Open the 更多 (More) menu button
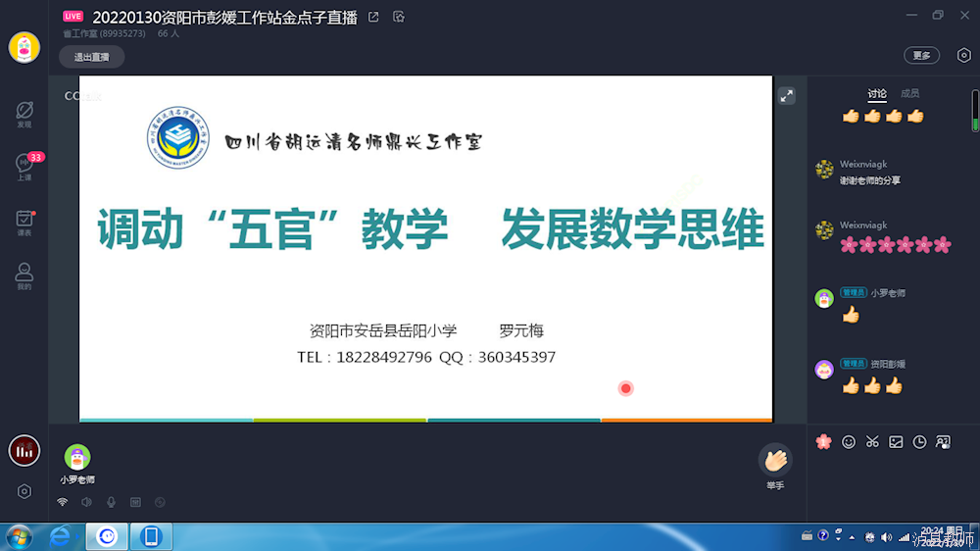This screenshot has width=980, height=551. click(921, 56)
